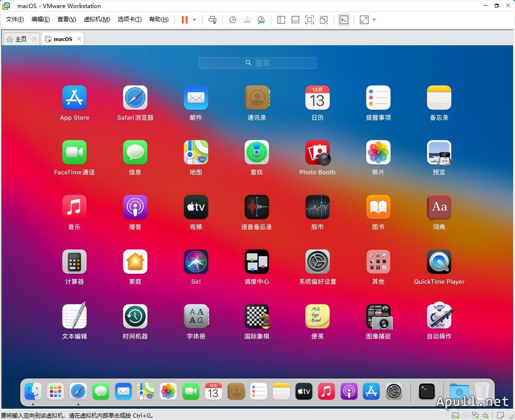Open 查找 Find My app
The image size is (515, 420).
257,152
